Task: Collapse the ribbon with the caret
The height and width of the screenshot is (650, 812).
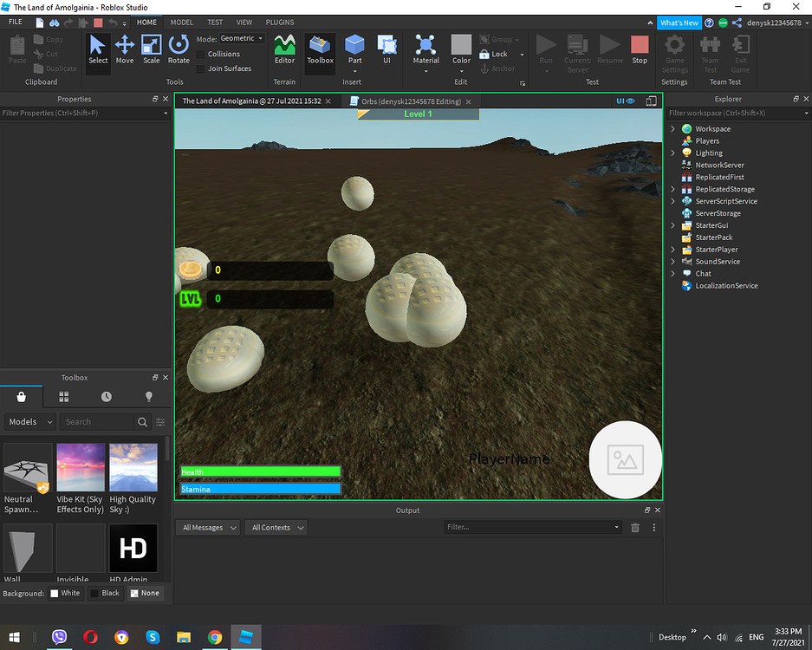Action: 650,23
